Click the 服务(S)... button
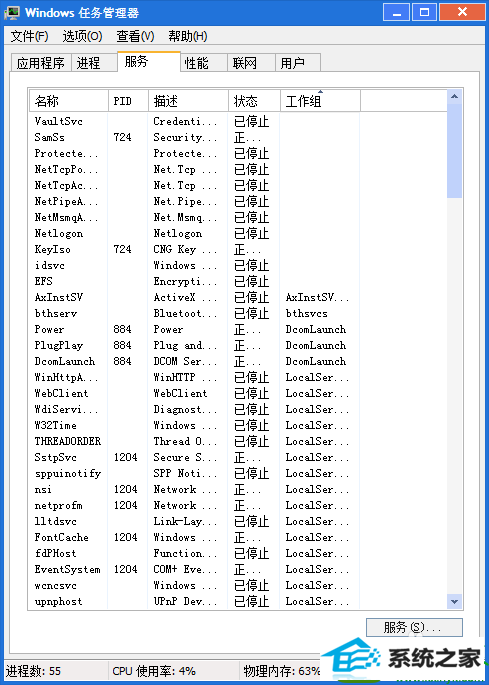 point(414,628)
